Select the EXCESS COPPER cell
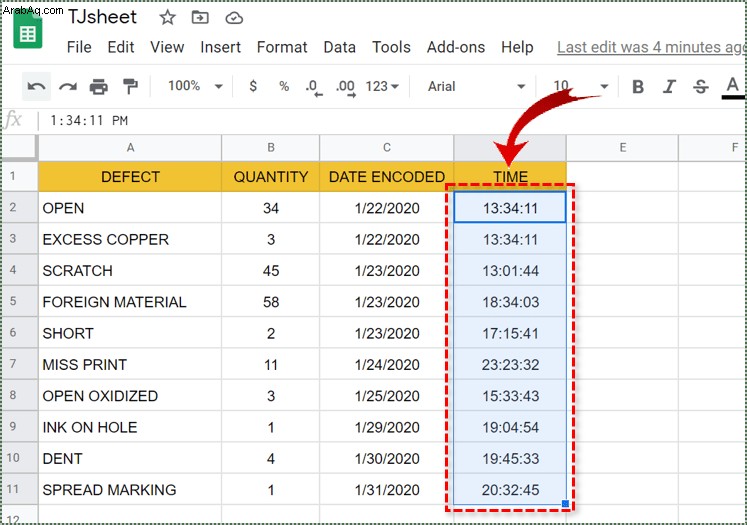747x525 pixels. coord(130,239)
